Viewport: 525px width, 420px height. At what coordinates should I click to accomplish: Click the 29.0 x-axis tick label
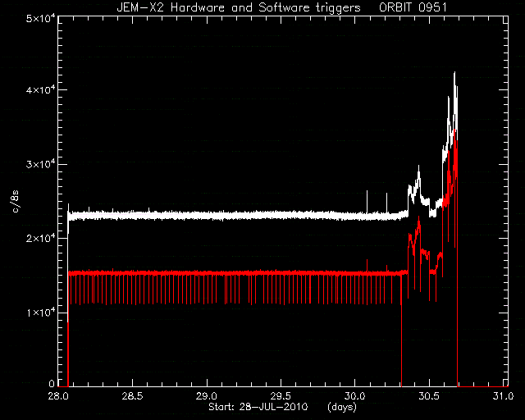click(207, 396)
